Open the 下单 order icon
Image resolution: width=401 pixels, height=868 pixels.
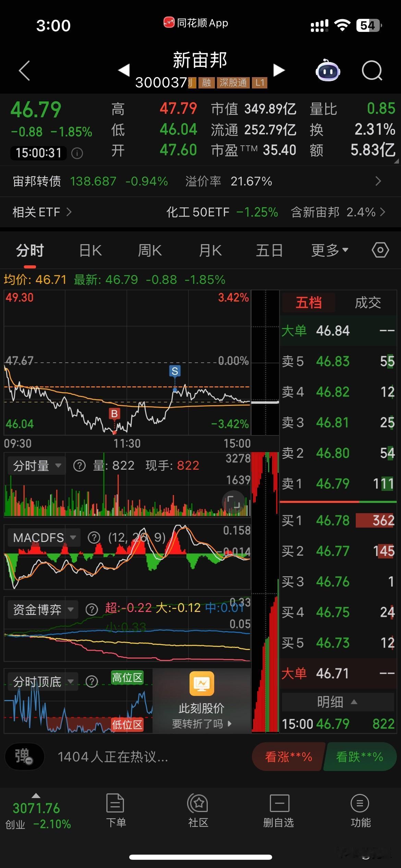tap(116, 811)
